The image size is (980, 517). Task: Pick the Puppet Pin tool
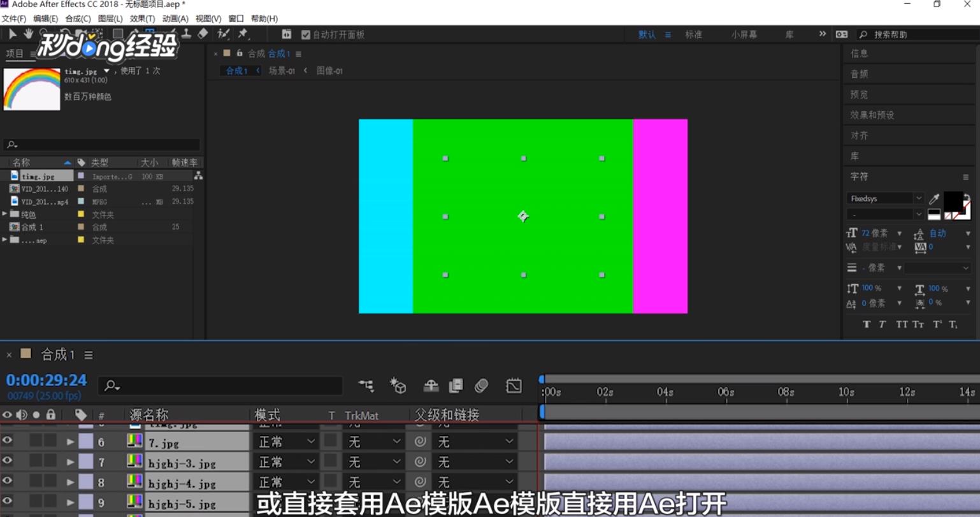pos(243,34)
